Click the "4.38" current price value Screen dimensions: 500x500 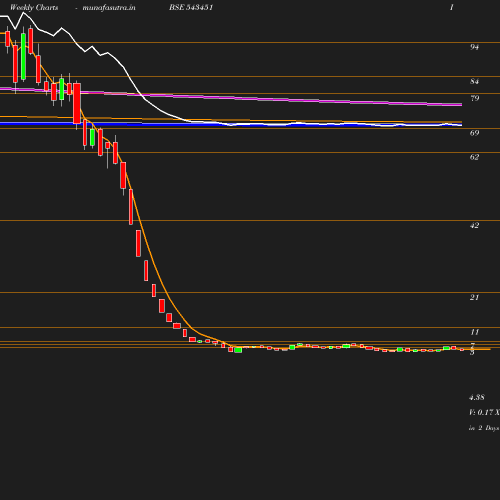pos(477,397)
